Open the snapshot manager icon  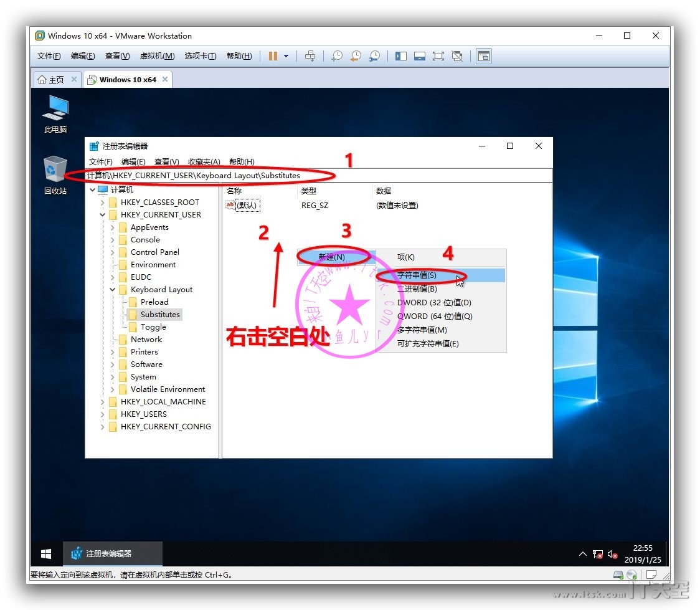pos(374,56)
